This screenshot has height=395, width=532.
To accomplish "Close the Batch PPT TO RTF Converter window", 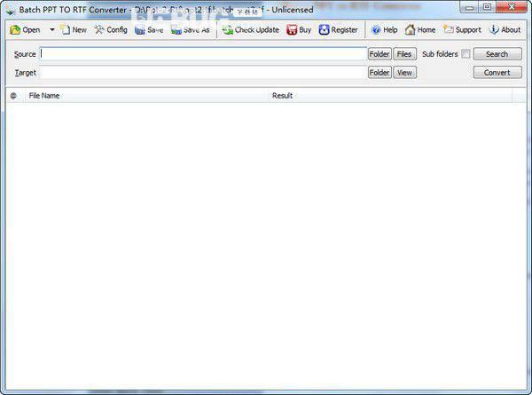I will coord(512,7).
